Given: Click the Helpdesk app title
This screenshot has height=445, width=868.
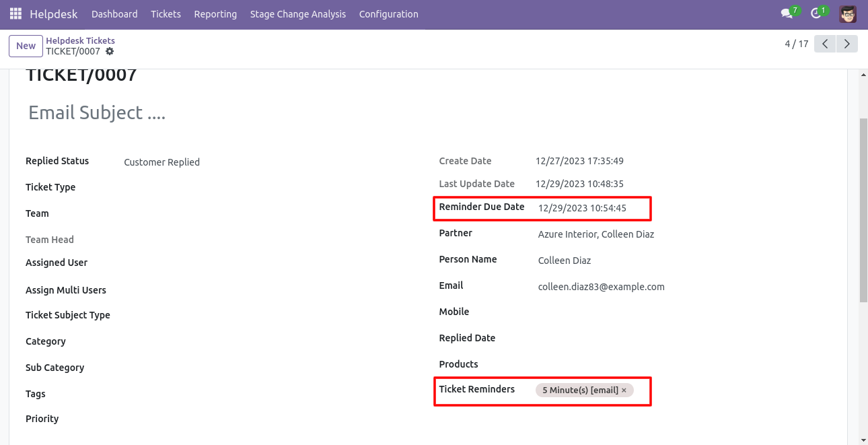Looking at the screenshot, I should click(x=54, y=14).
